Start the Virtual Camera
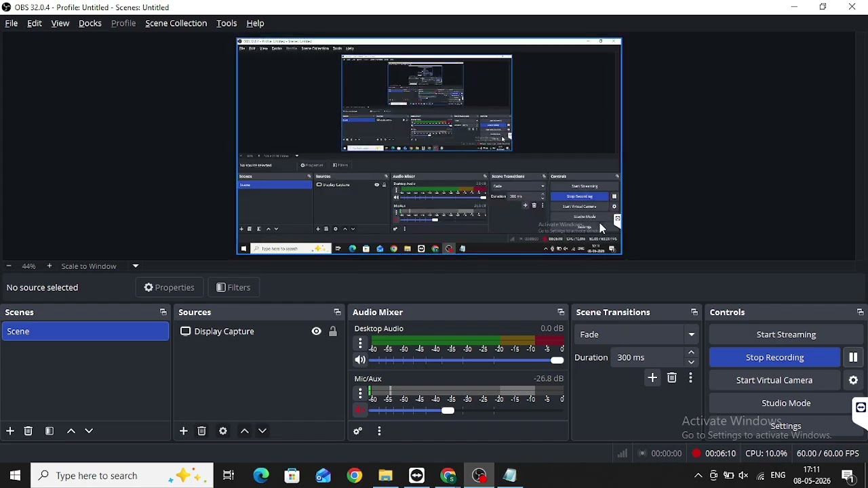The height and width of the screenshot is (488, 868). (x=774, y=380)
